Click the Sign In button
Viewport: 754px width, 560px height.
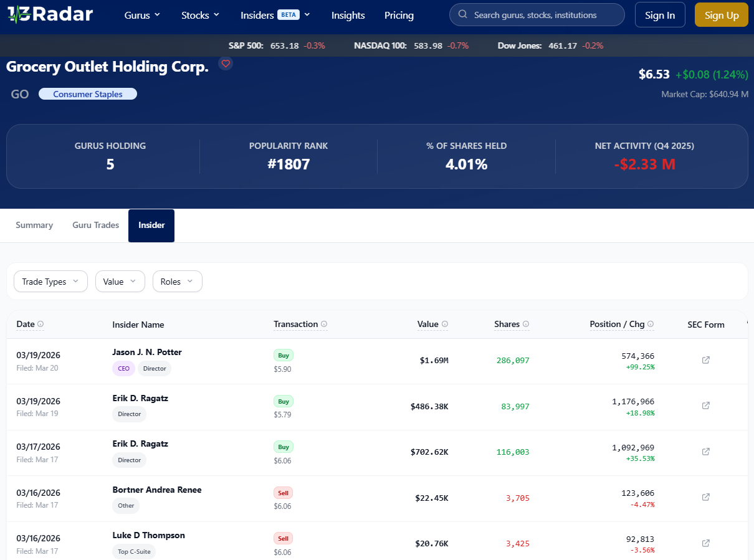click(660, 15)
